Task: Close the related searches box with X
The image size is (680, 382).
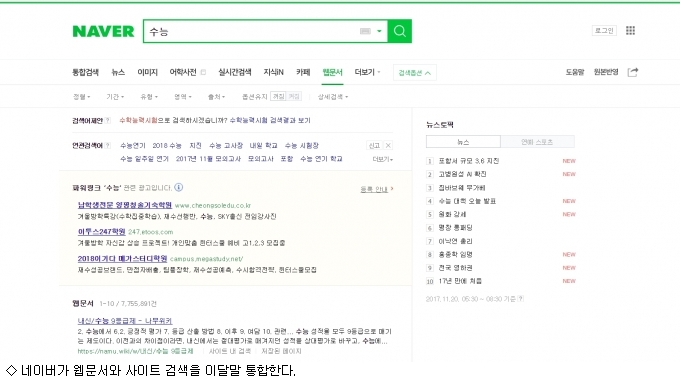Action: point(388,146)
